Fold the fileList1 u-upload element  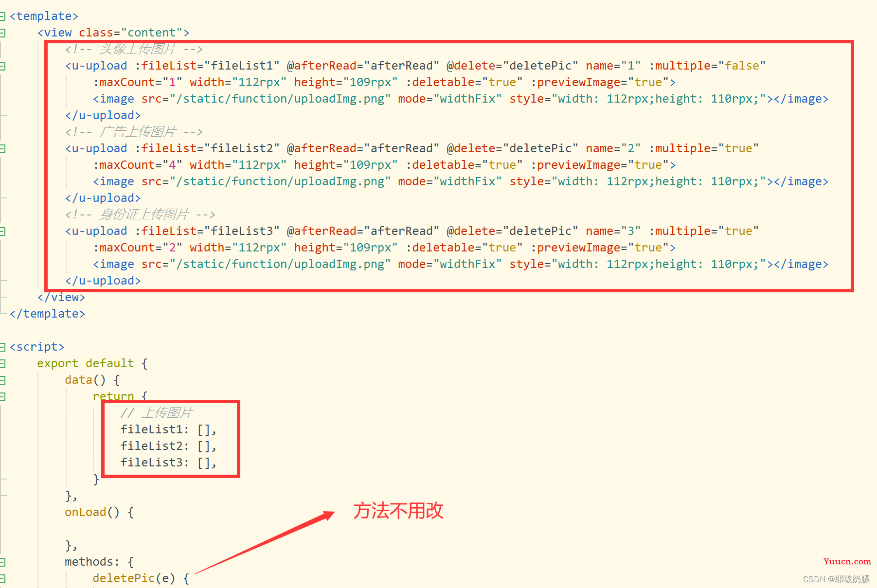click(x=2, y=66)
